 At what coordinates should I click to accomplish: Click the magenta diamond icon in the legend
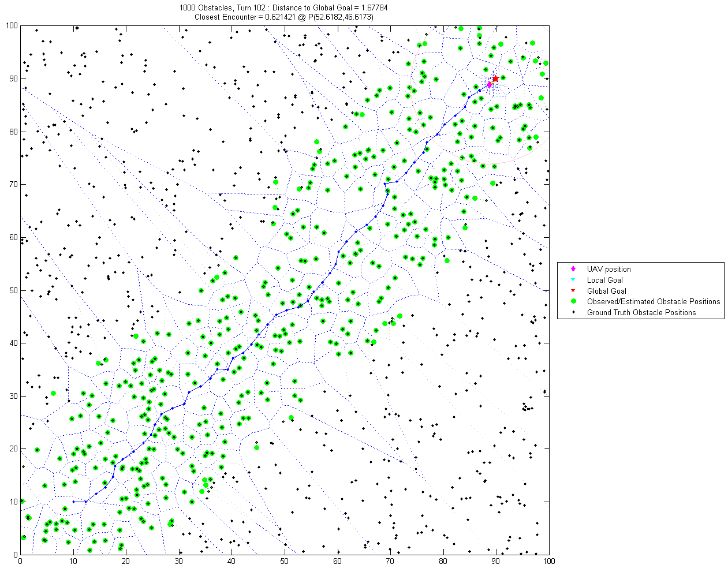point(573,269)
